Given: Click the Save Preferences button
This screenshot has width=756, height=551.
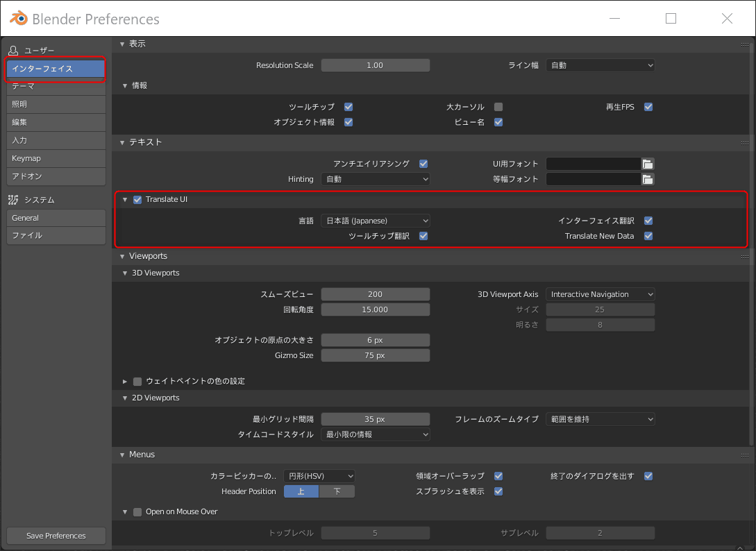Looking at the screenshot, I should tap(56, 536).
